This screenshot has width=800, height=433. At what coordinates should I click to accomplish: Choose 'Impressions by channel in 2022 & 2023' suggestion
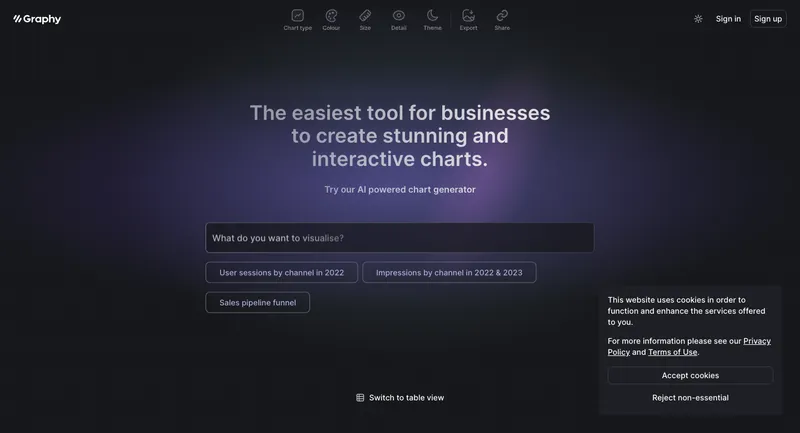(449, 273)
